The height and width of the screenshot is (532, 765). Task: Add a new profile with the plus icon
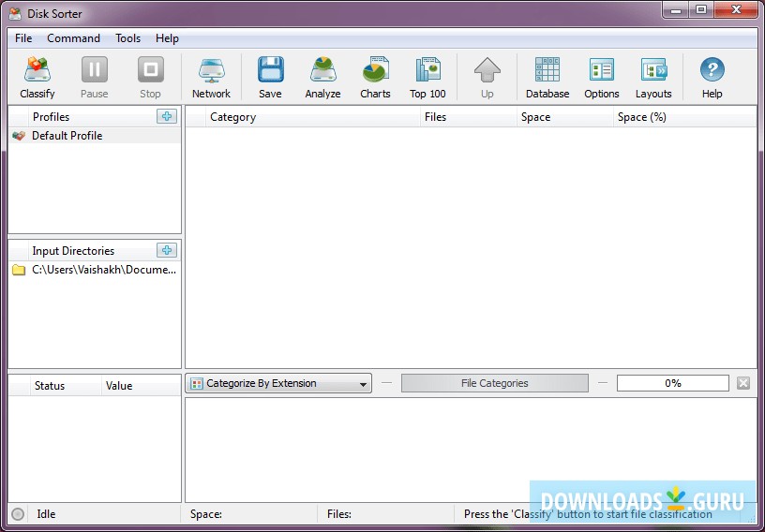pyautogui.click(x=167, y=116)
